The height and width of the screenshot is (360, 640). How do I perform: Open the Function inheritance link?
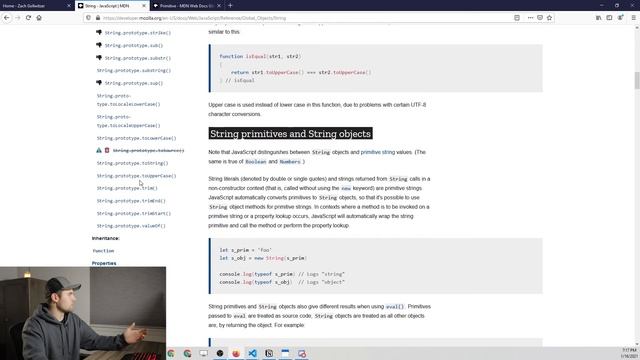[x=103, y=251]
